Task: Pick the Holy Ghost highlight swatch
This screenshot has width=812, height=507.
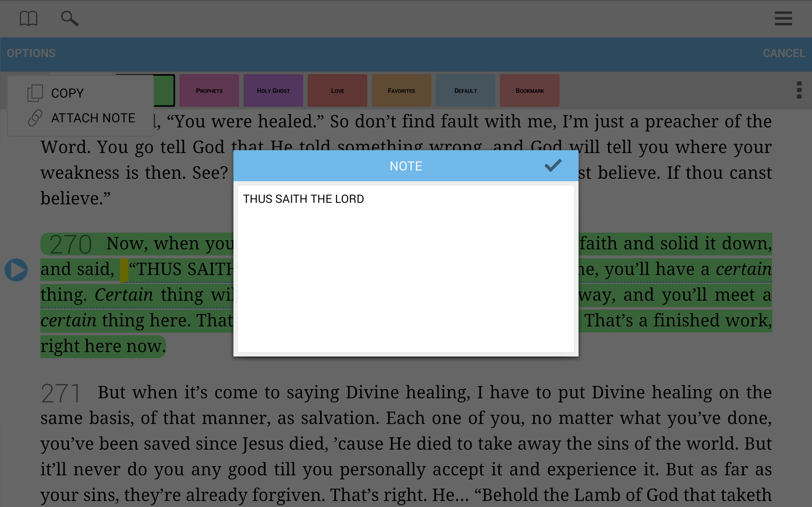Action: [273, 91]
